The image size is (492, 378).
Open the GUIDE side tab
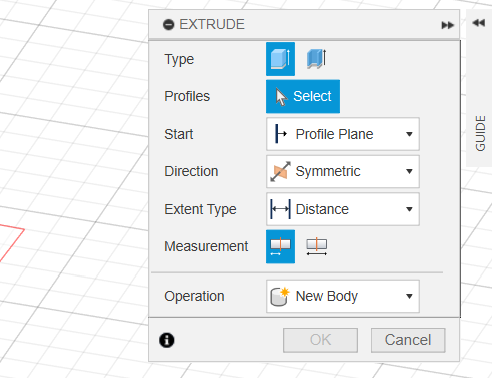[x=480, y=133]
